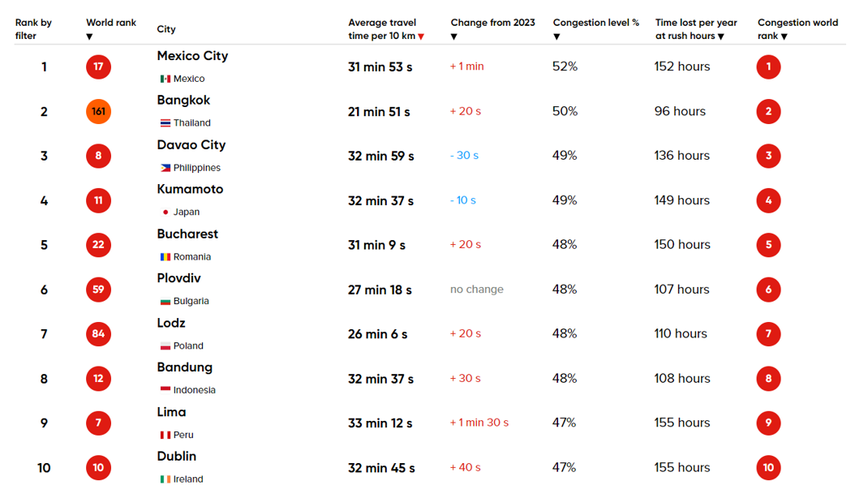Open the Mexico City entry
868x498 pixels.
pos(192,56)
